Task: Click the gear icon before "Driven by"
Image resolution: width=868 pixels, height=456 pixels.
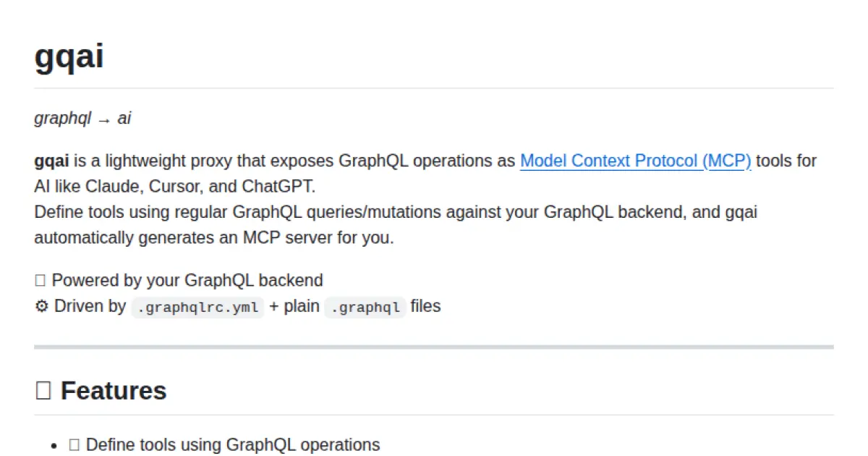Action: click(x=41, y=306)
